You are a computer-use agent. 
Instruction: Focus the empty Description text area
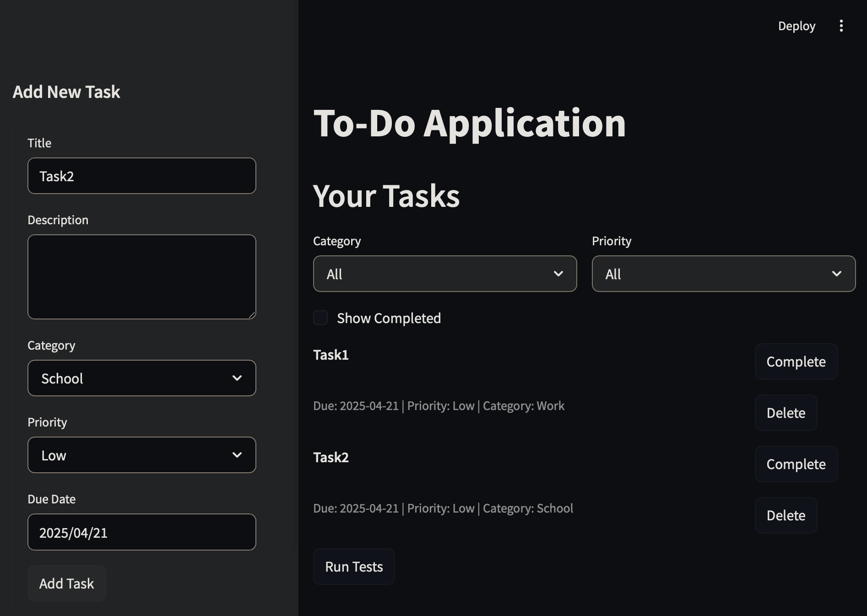pos(142,277)
